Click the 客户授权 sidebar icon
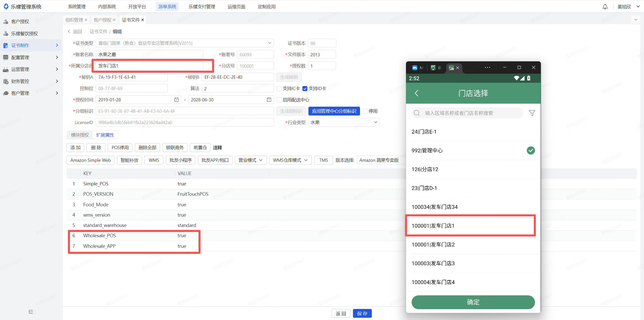Screen dimensions: 644x320 click(6, 22)
